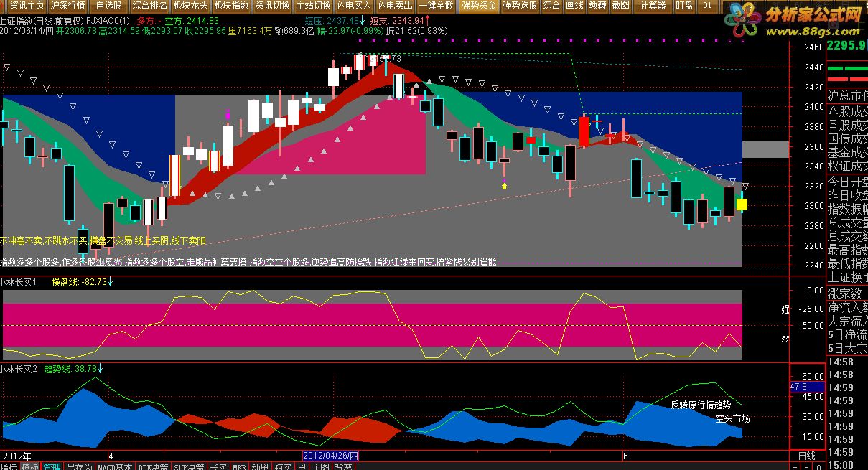Switch to the DDE决策 indicator tab
This screenshot has width=868, height=470.
tap(154, 466)
